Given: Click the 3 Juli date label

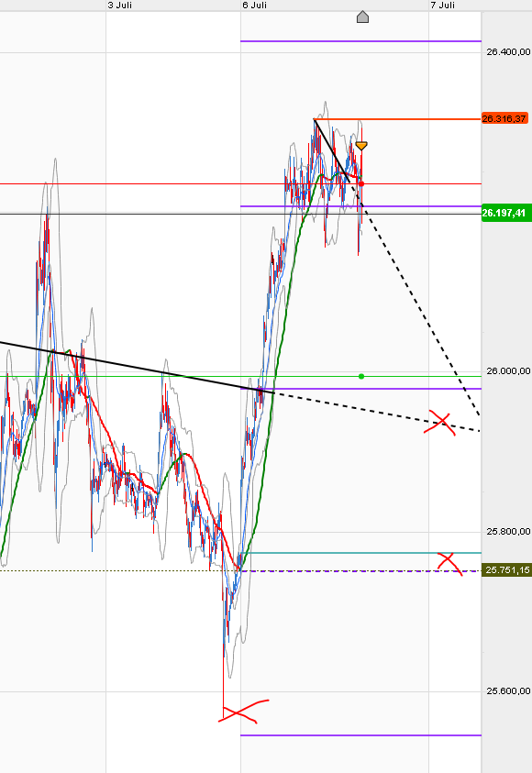Looking at the screenshot, I should click(x=120, y=5).
